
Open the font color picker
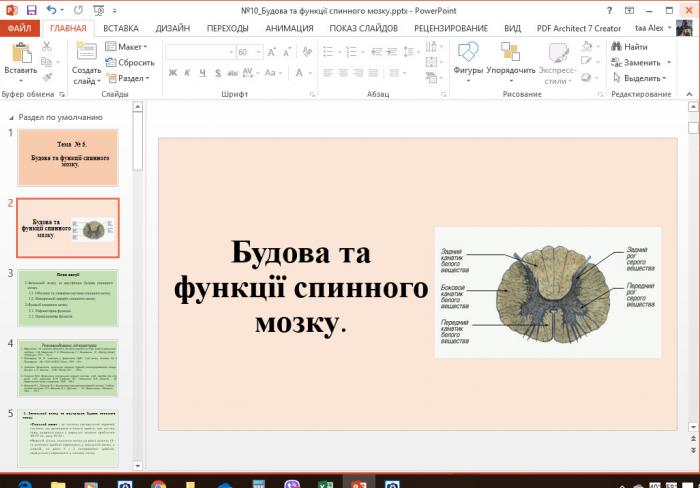coord(311,73)
